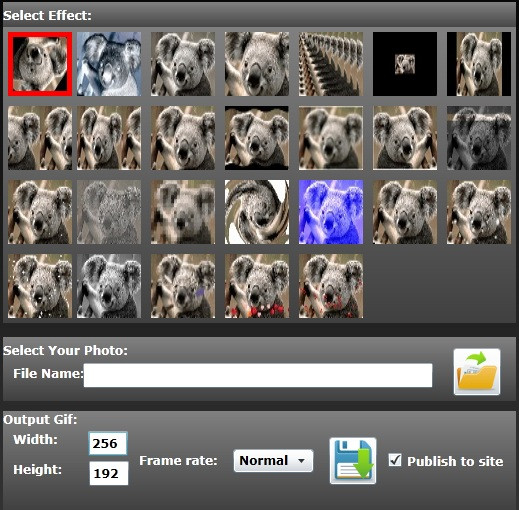The height and width of the screenshot is (510, 519).
Task: Select the white snow sparkle koala effect
Action: [40, 286]
